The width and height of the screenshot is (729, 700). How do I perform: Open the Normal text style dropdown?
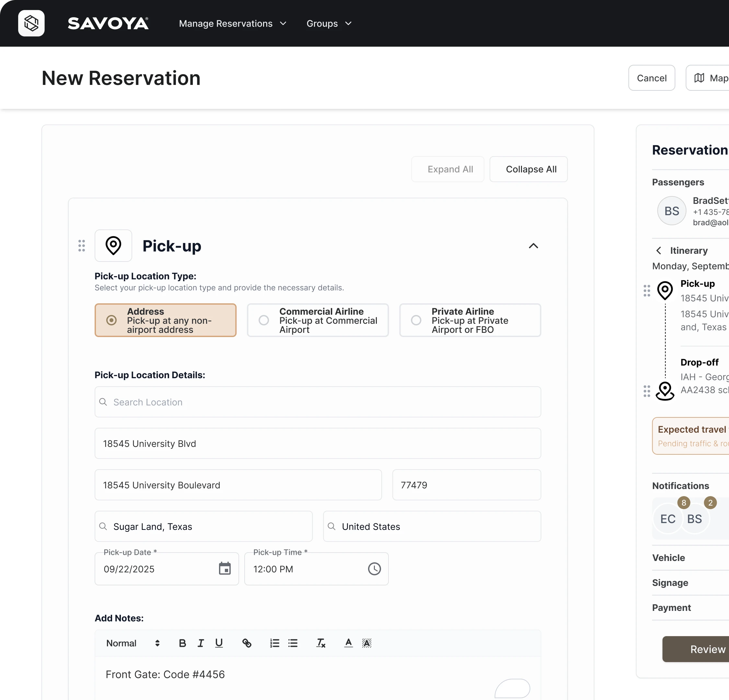(133, 643)
